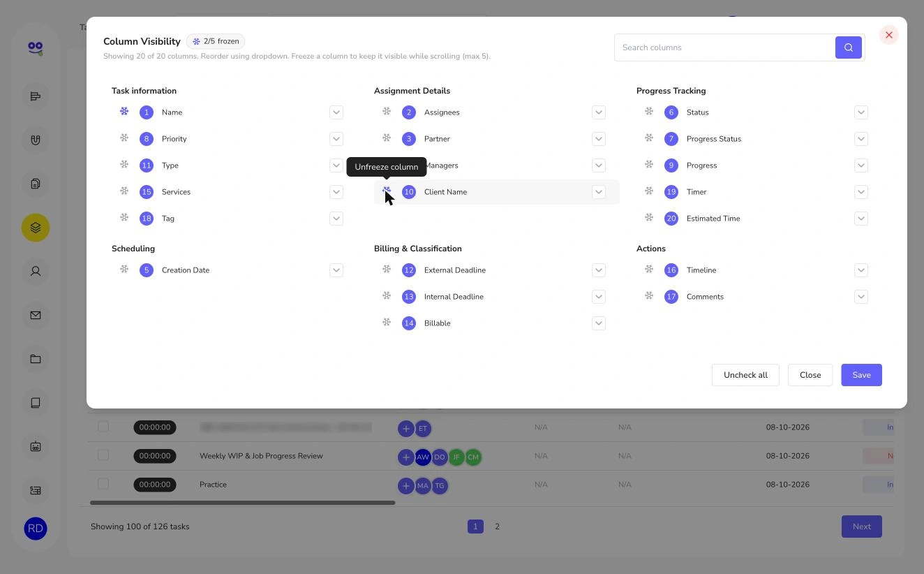Select page 1 in pagination

tap(475, 527)
